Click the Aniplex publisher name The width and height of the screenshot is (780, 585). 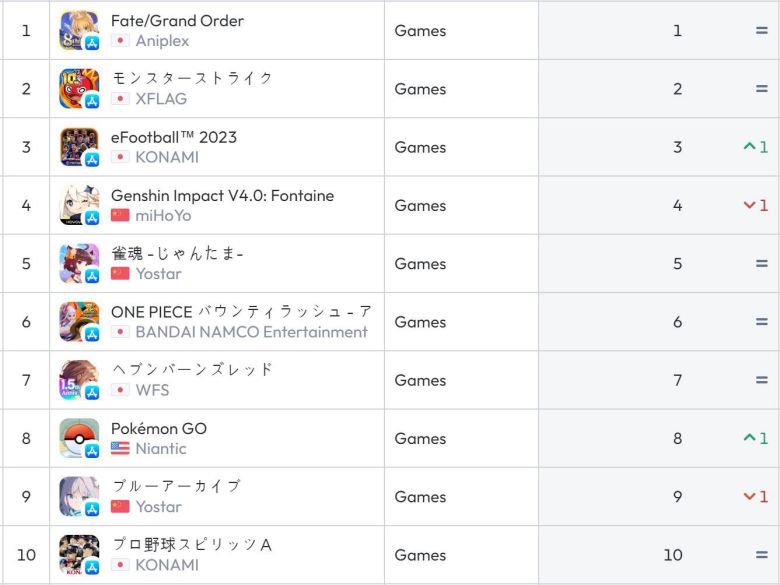pos(162,41)
